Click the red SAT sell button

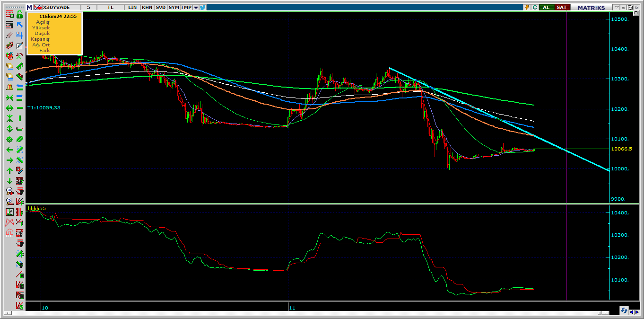pos(561,8)
